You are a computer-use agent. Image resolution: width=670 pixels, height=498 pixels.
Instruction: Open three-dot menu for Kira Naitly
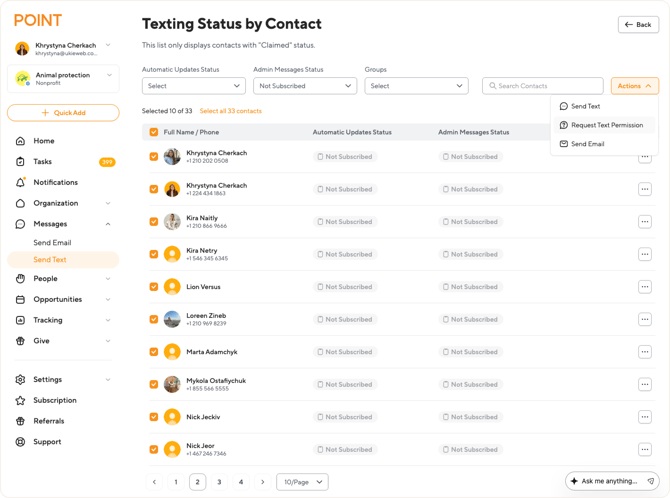pyautogui.click(x=644, y=222)
